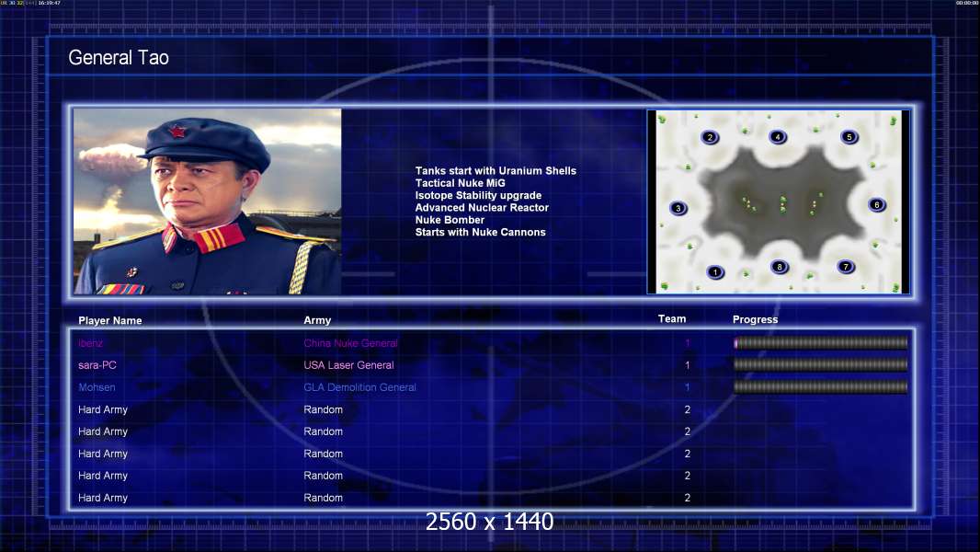
Task: Click the Player Name column header
Action: coord(110,321)
